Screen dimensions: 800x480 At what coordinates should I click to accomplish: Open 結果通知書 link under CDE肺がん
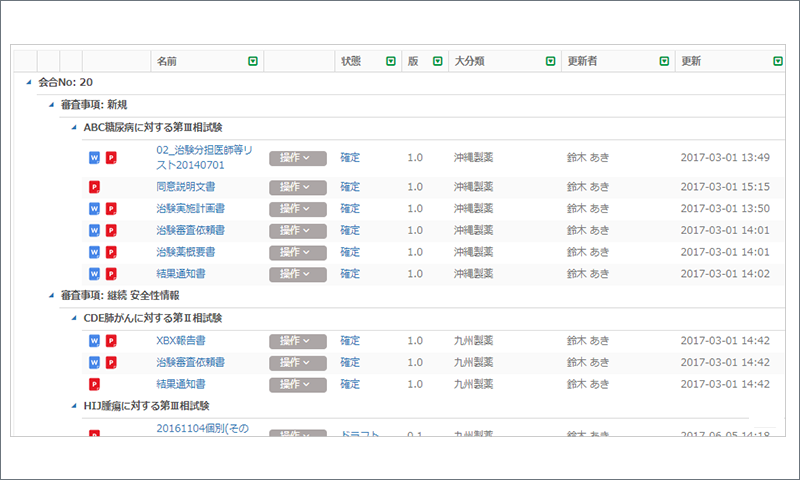(x=181, y=384)
